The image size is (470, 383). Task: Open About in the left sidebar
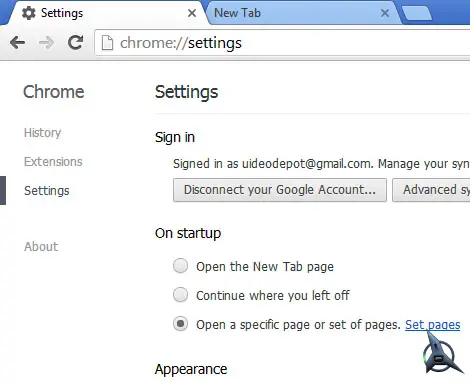[41, 247]
